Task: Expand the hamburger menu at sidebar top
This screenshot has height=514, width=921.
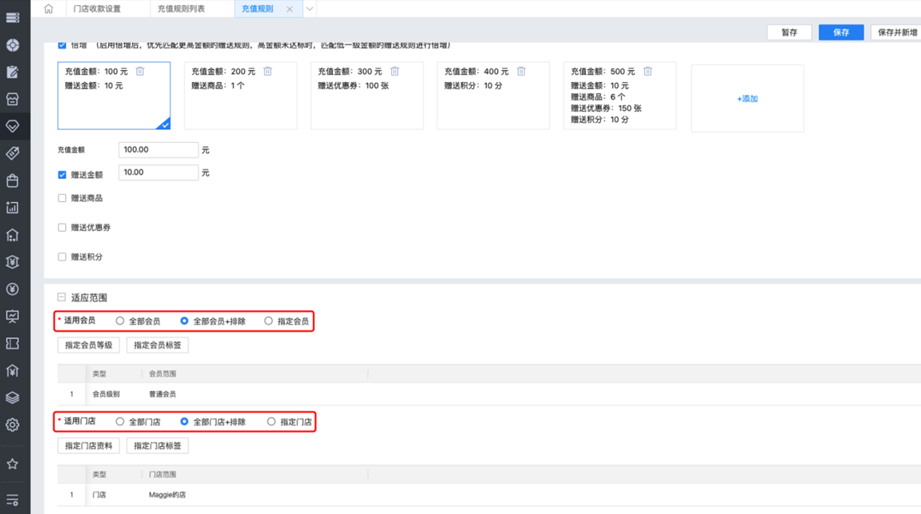Action: pyautogui.click(x=12, y=17)
